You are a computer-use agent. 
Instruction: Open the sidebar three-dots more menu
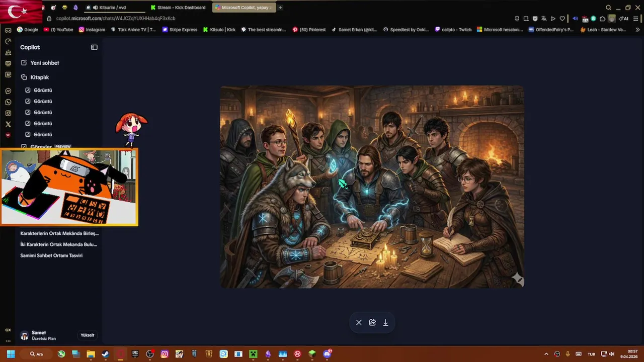[x=8, y=341]
